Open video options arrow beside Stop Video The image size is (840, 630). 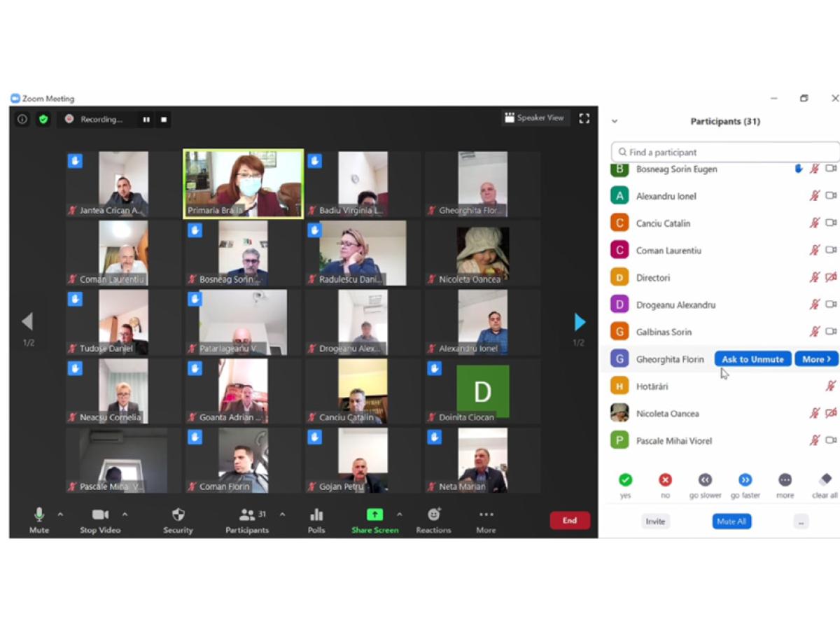coord(125,514)
